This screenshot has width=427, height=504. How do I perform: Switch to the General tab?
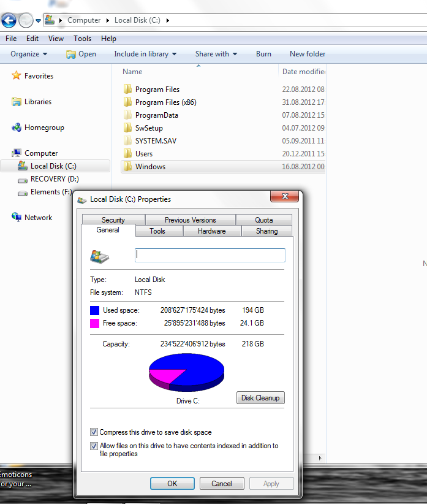coord(108,230)
